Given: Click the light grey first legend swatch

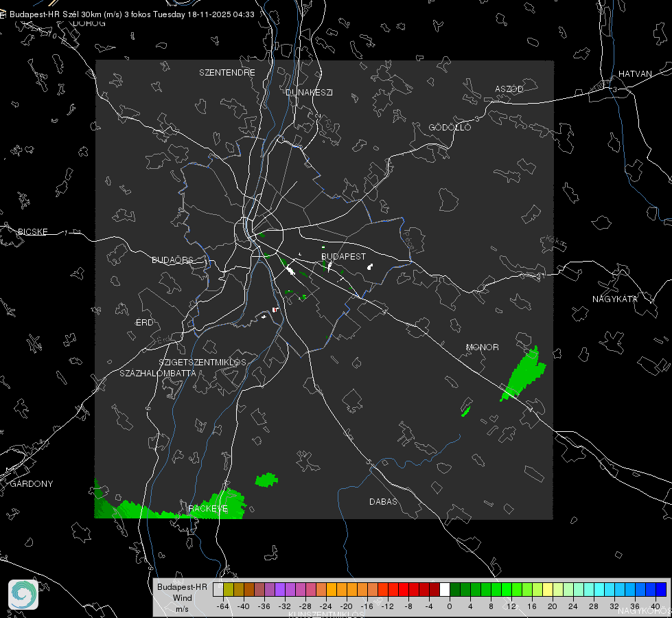Looking at the screenshot, I should coord(218,590).
